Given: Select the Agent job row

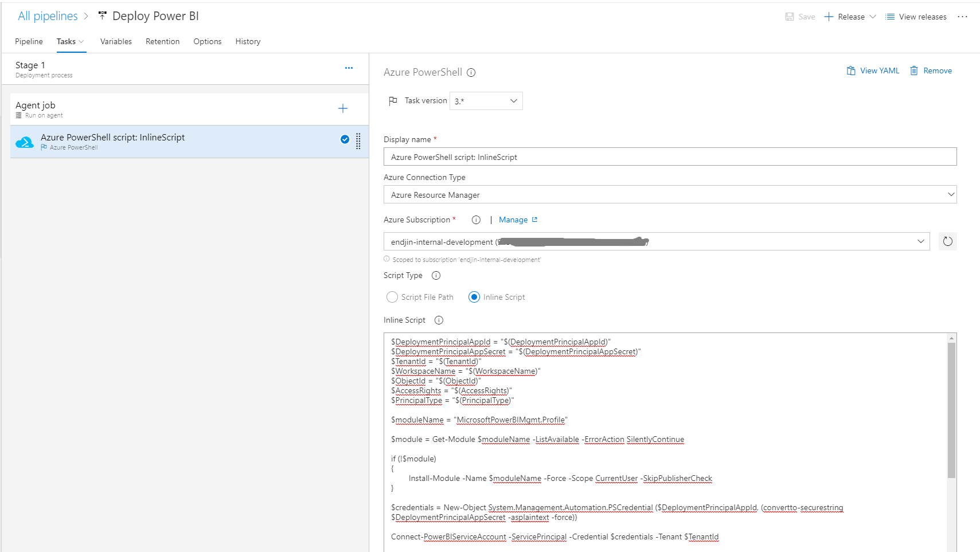Looking at the screenshot, I should [189, 109].
